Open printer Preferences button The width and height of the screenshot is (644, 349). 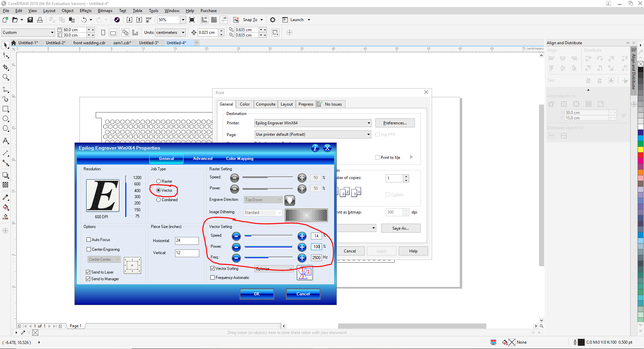click(x=395, y=123)
